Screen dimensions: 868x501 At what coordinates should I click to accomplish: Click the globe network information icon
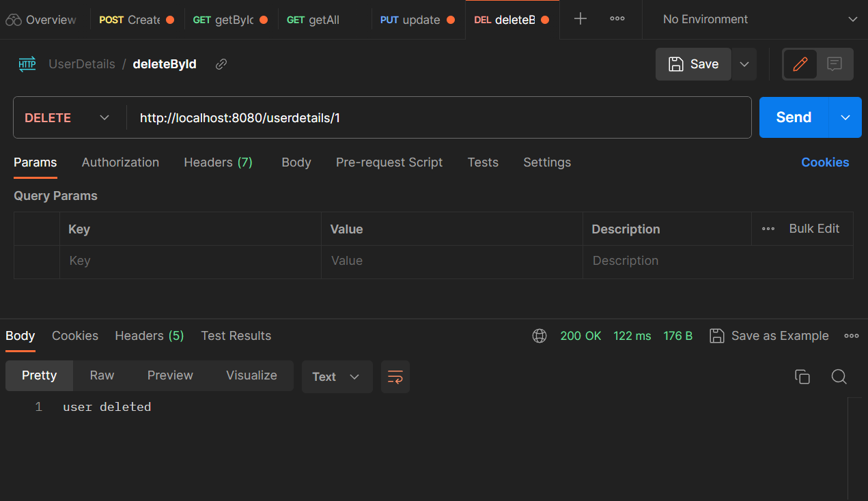point(540,336)
